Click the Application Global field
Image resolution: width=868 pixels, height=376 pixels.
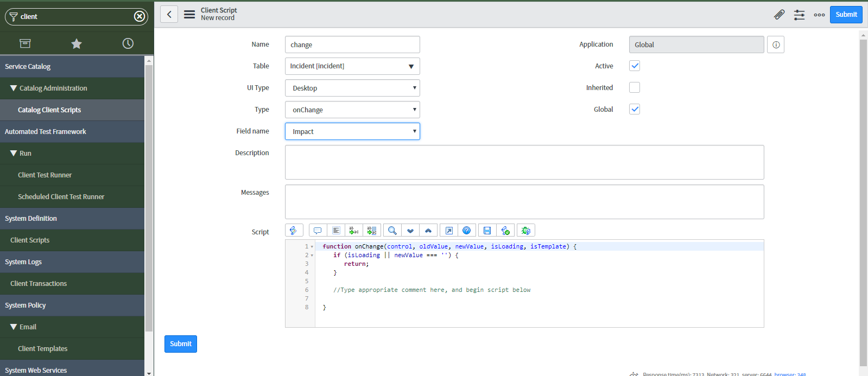[x=696, y=44]
